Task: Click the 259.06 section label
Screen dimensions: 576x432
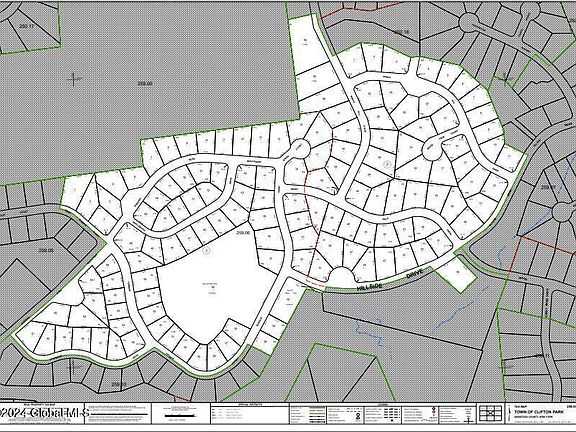Action: click(243, 233)
